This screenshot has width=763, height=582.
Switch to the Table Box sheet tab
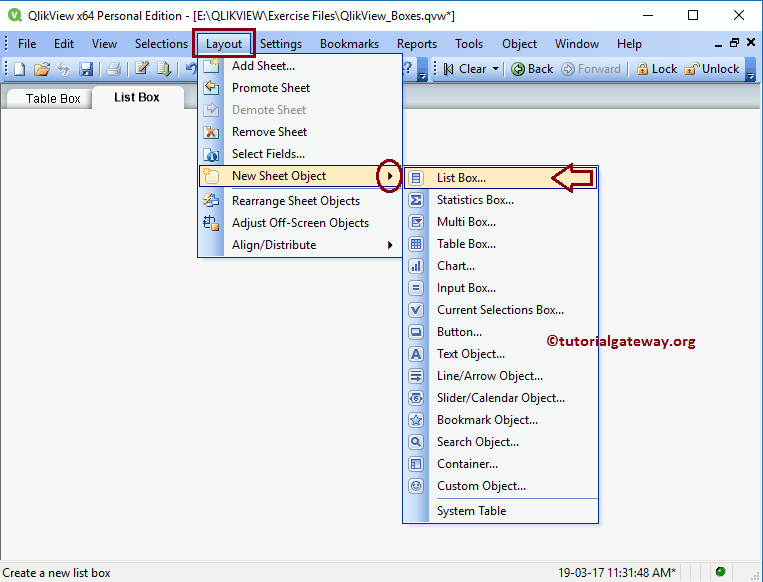click(x=53, y=99)
